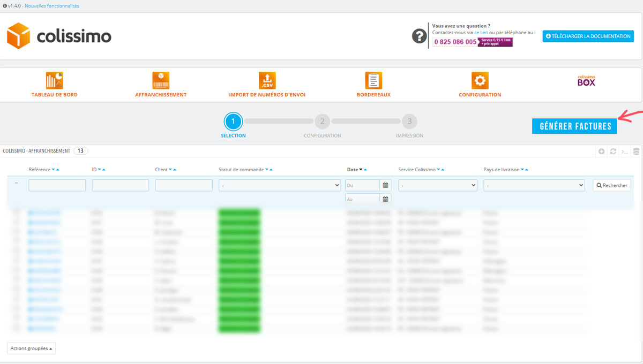
Task: Go to step 2 Configuration
Action: point(322,122)
